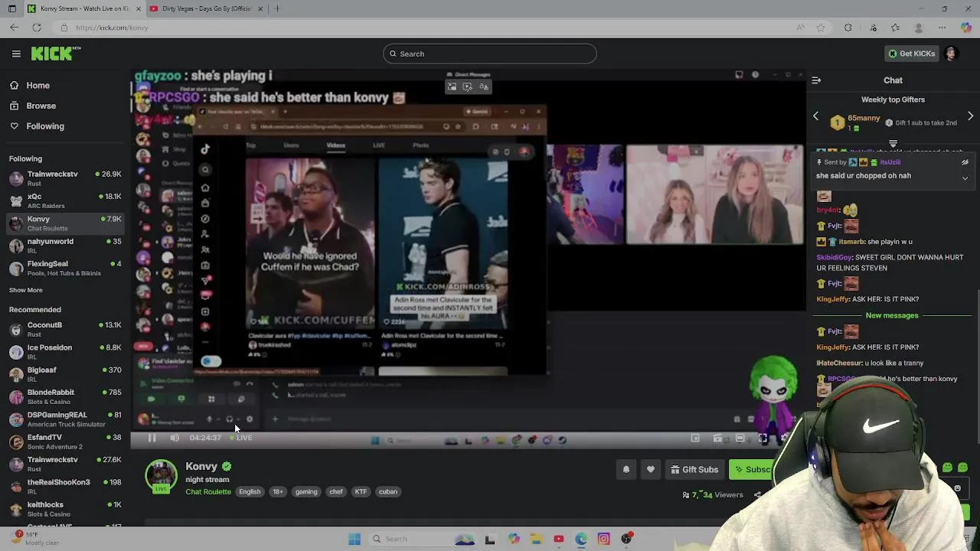Screen dimensions: 980x551
Task: Focus the Kick search field
Action: coord(490,54)
